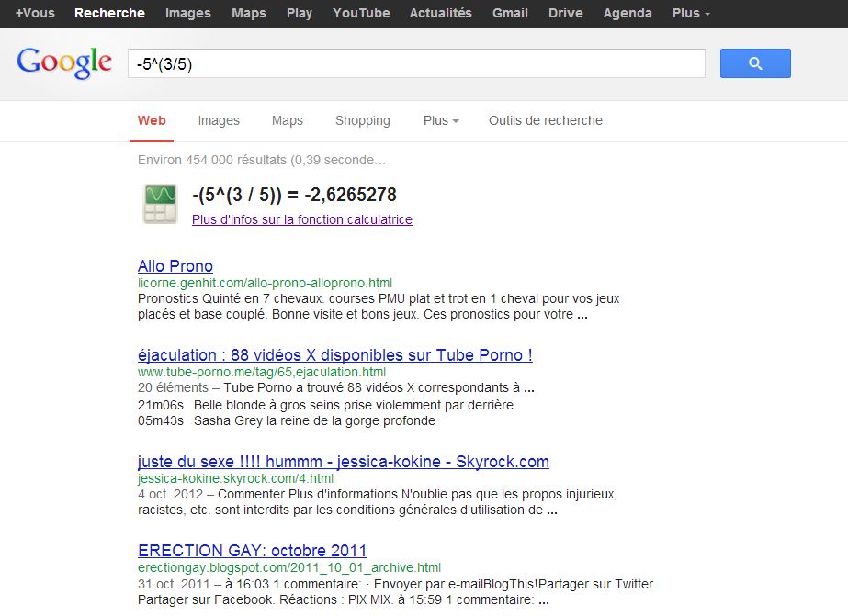The height and width of the screenshot is (616, 848).
Task: Click calculator result -2,6265278 text
Action: coord(350,195)
